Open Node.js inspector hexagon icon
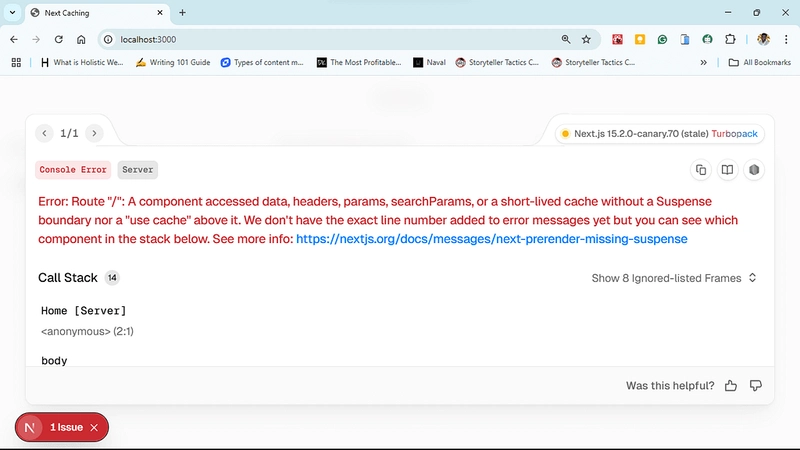 (x=754, y=170)
